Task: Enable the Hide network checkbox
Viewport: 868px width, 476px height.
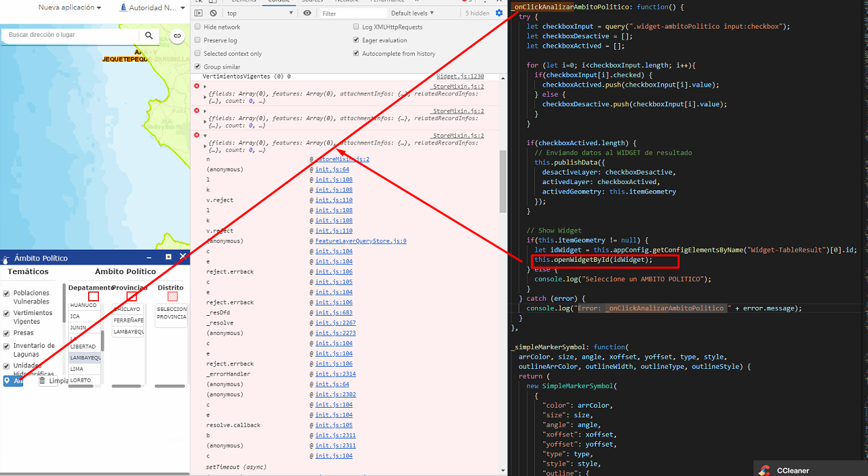Action: (x=198, y=27)
